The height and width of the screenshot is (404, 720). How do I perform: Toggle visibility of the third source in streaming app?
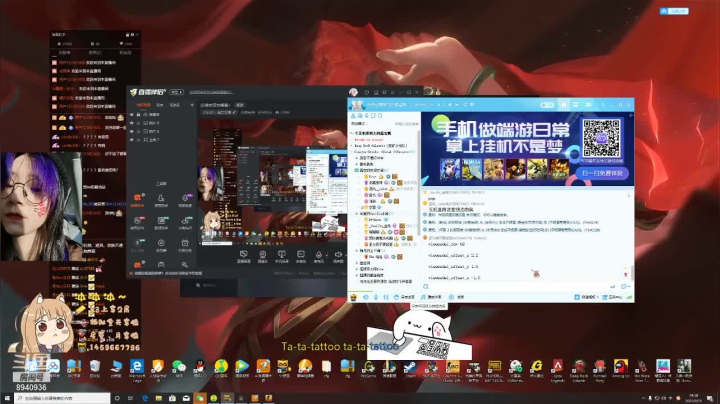click(x=132, y=131)
